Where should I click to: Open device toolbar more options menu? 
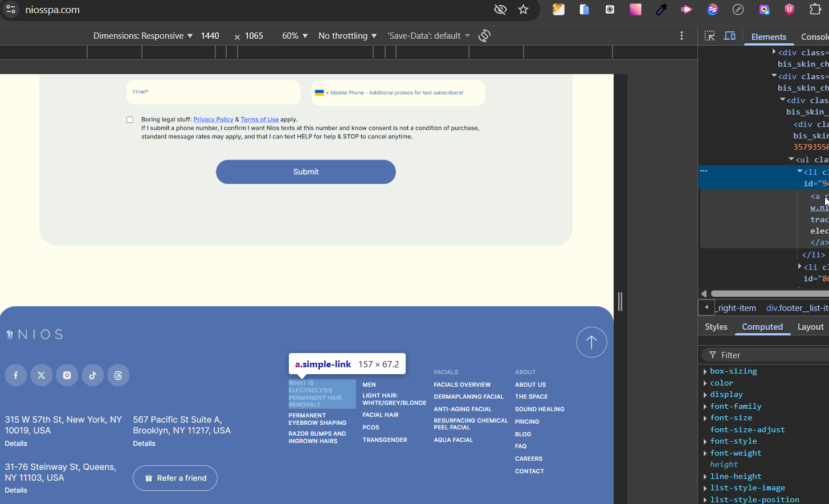tap(681, 35)
